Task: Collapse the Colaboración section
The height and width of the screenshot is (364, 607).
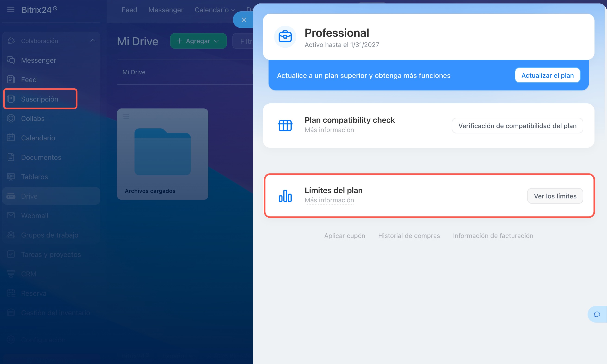Action: (x=93, y=41)
